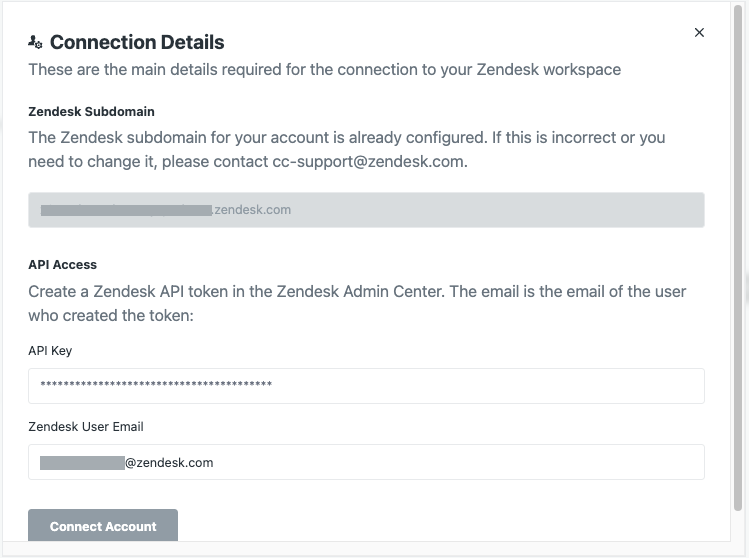749x558 pixels.
Task: Click the Connection Details heading
Action: click(137, 42)
